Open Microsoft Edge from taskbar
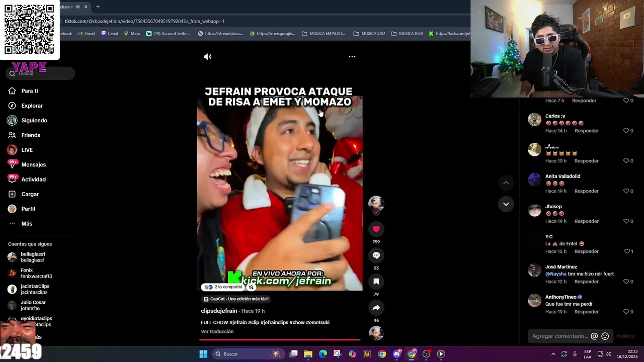 click(323, 354)
